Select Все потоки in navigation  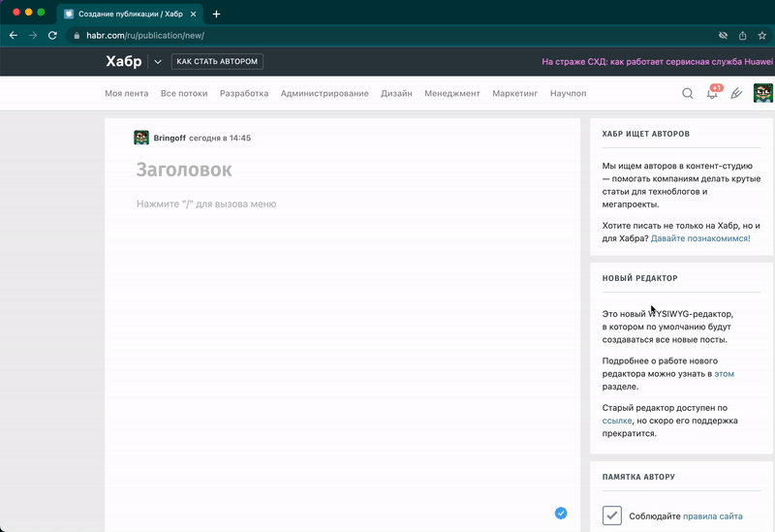coord(184,93)
